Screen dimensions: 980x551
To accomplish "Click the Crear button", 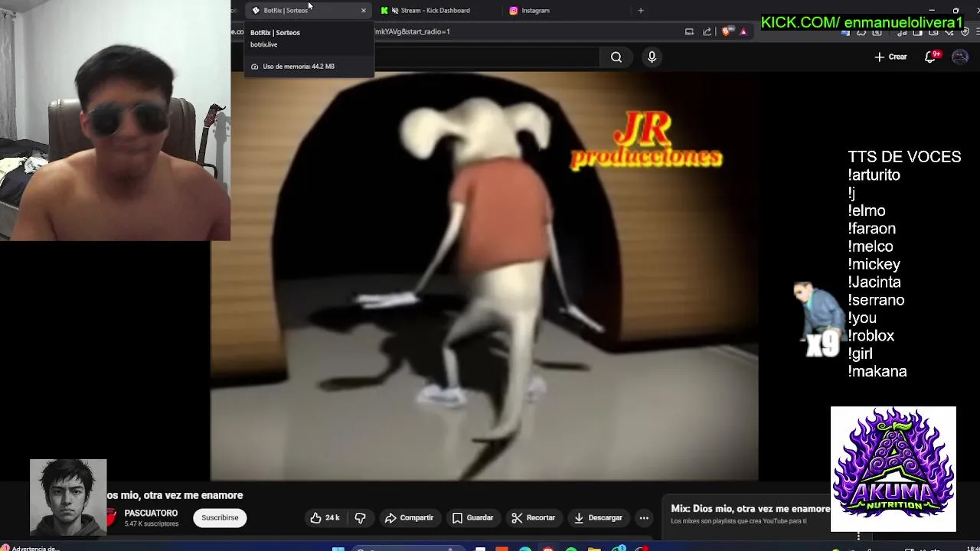I will (x=891, y=57).
